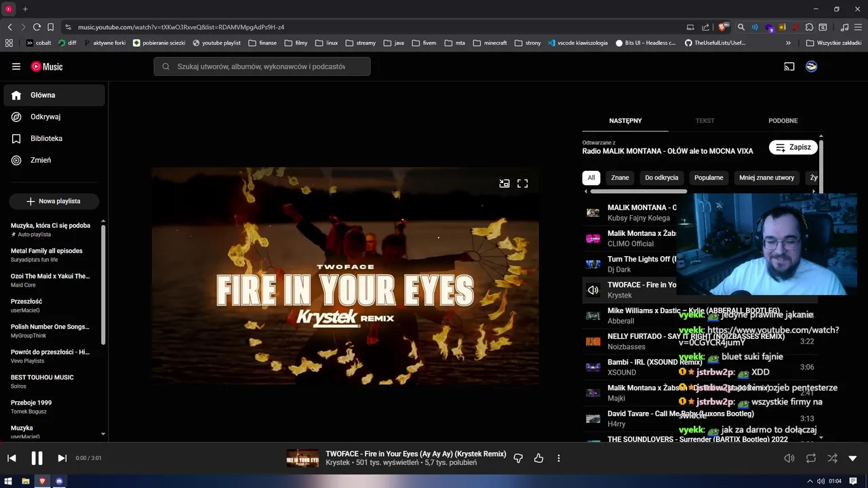The height and width of the screenshot is (488, 868).
Task: Open playlist Muzyka, która Ci się podoba
Action: pos(52,230)
